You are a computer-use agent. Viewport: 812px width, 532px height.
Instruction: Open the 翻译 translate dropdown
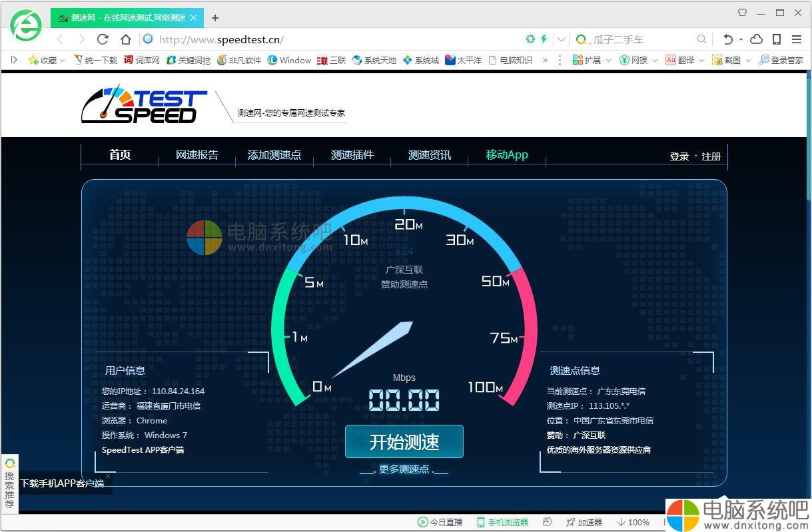click(x=685, y=60)
